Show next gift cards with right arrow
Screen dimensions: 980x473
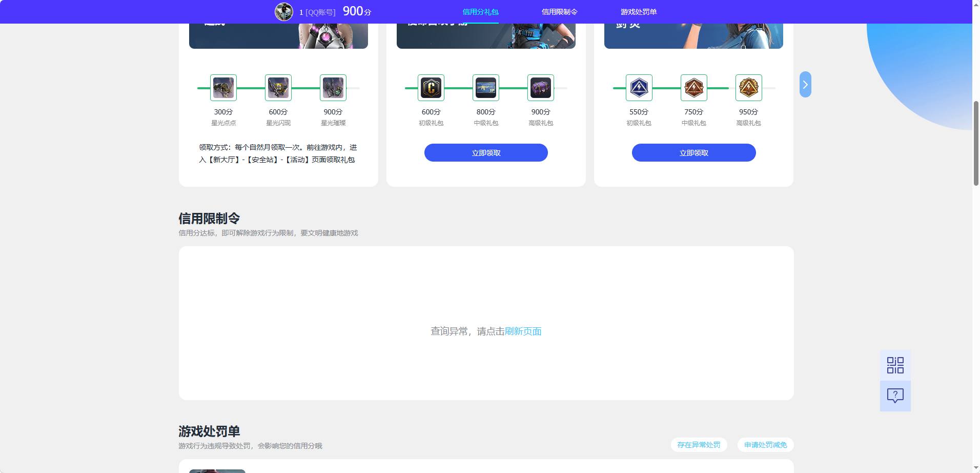805,85
